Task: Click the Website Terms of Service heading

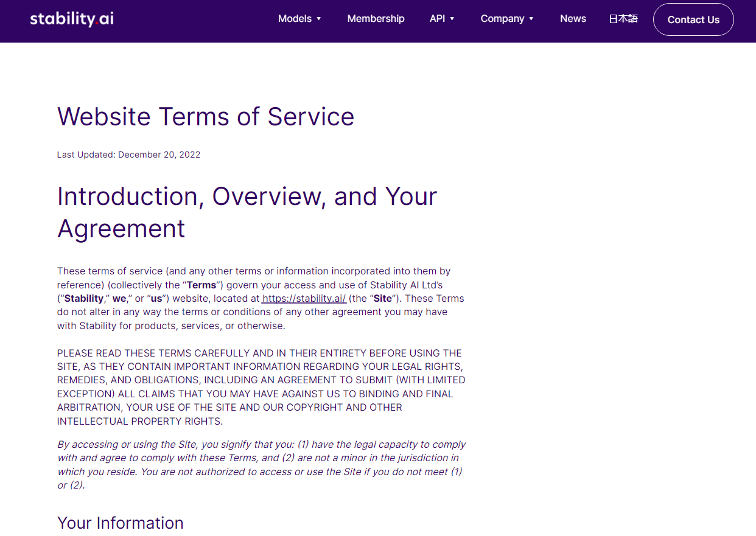Action: (206, 116)
